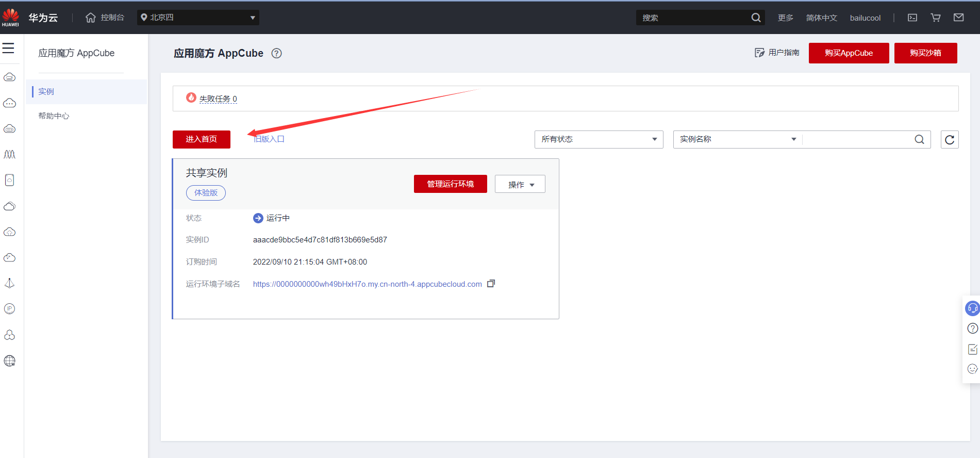
Task: Click the instance ID aaacde9bbc5e4d7c81df813b669e5d87
Action: coord(320,240)
